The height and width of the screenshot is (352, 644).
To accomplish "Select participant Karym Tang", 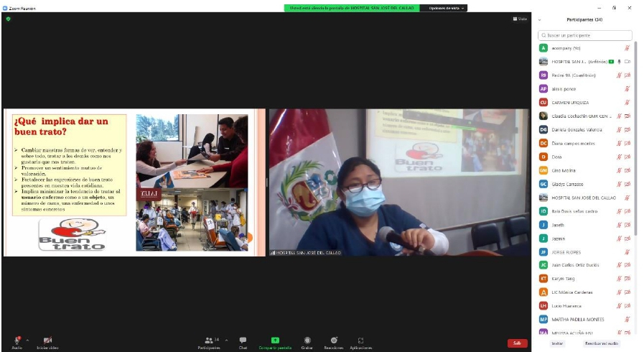I will 585,279.
